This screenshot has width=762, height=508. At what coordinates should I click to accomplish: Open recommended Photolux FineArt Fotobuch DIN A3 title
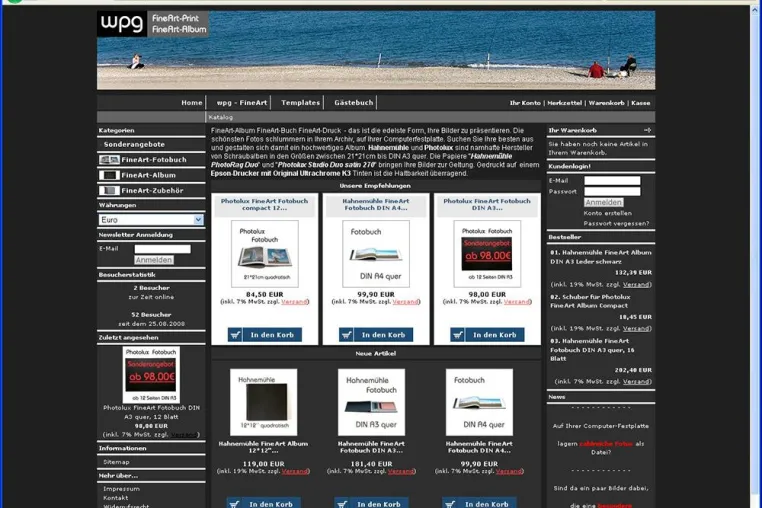(x=487, y=204)
